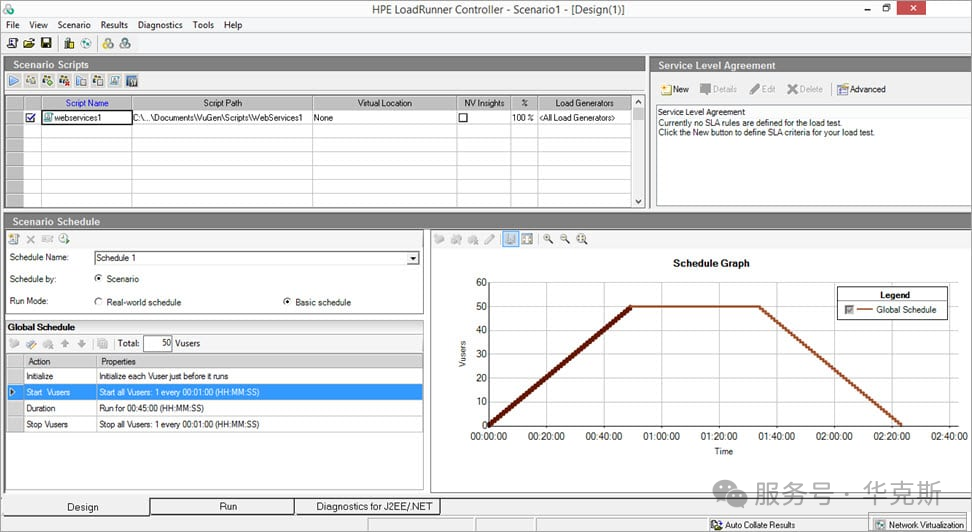Image resolution: width=972 pixels, height=532 pixels.
Task: Select the Real-world schedule run mode
Action: click(x=98, y=301)
